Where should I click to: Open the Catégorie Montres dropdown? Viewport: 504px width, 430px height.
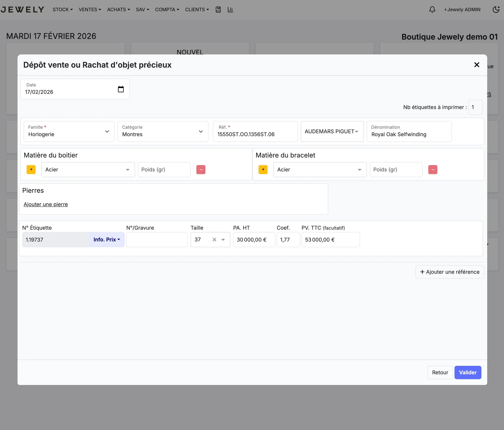(x=163, y=131)
